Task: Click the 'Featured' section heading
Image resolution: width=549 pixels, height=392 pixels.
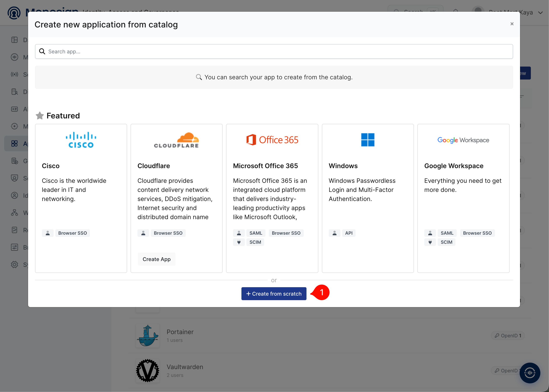Action: pyautogui.click(x=63, y=116)
